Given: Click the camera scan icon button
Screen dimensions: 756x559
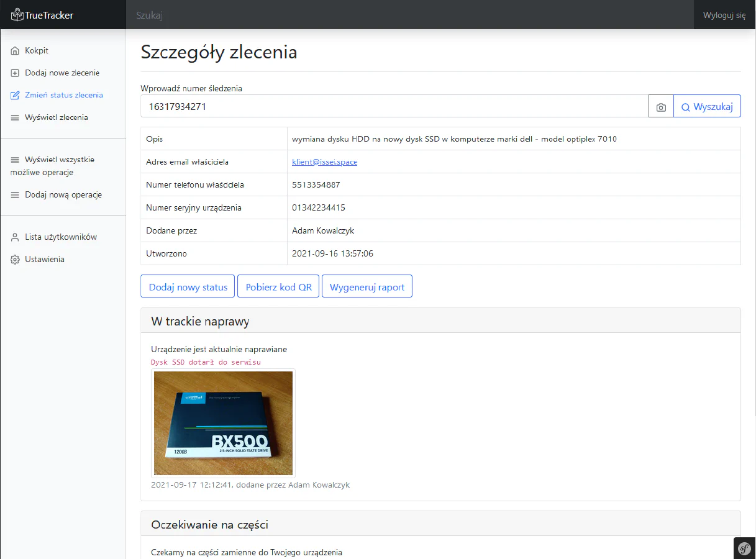Looking at the screenshot, I should (x=661, y=107).
